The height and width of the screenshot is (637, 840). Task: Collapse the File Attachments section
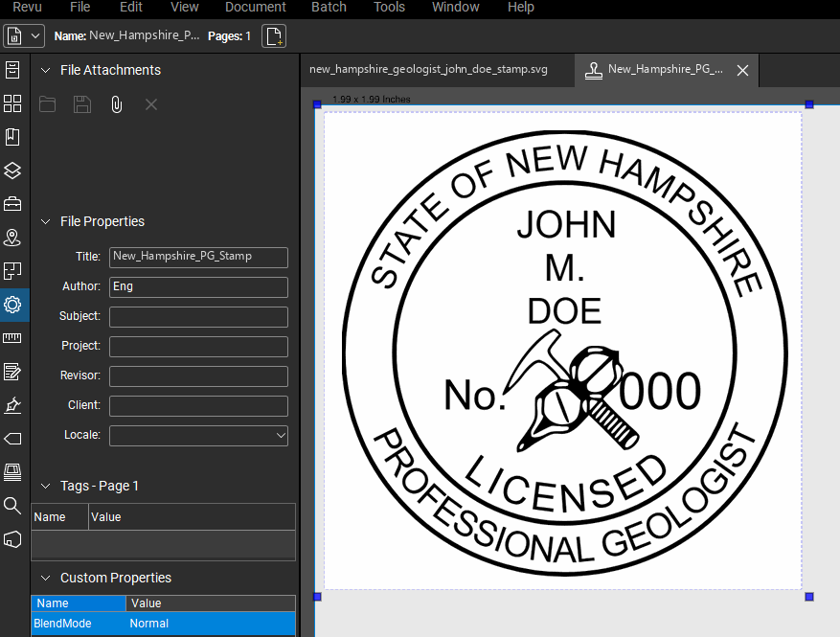(x=46, y=70)
